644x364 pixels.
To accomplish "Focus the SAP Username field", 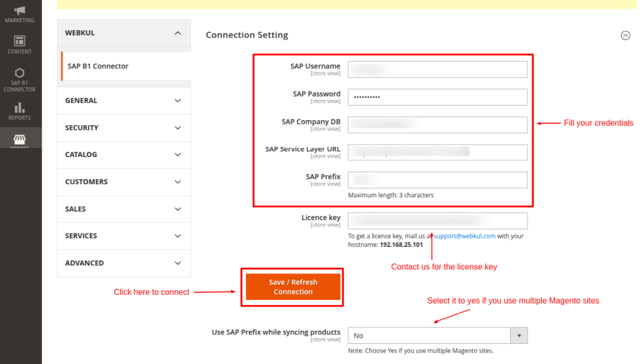I will [437, 69].
